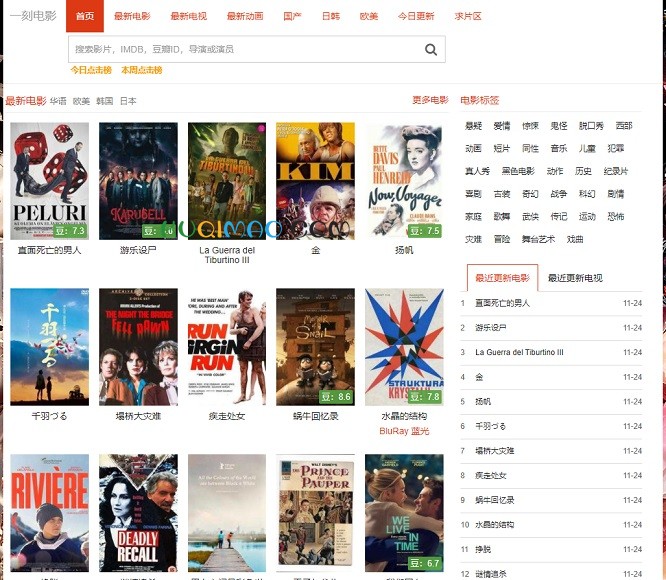Open the PELURI movie poster

(x=50, y=181)
